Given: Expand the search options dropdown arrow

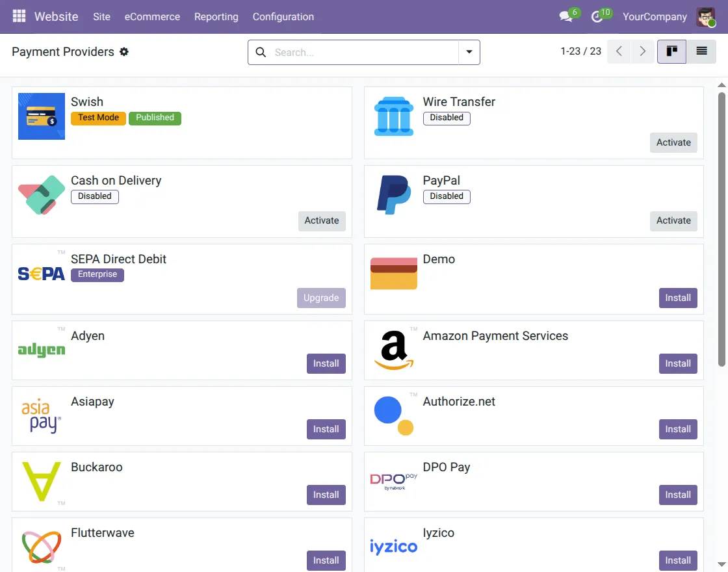Looking at the screenshot, I should point(469,52).
